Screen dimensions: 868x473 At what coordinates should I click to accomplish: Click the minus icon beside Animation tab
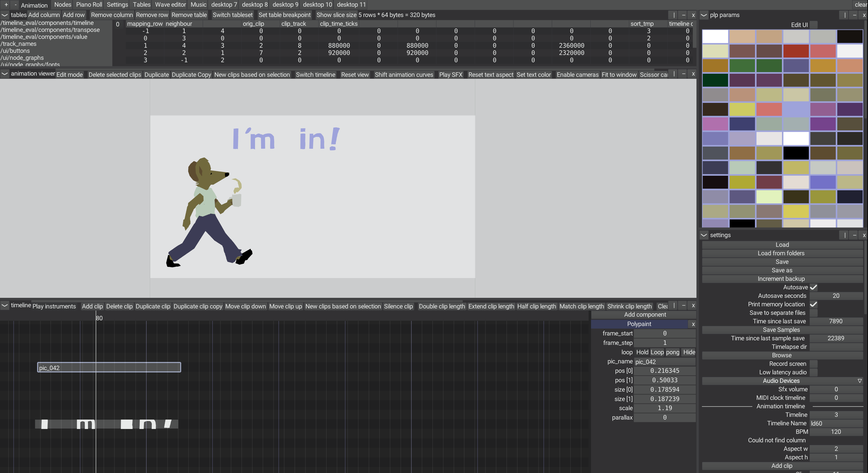pos(15,5)
